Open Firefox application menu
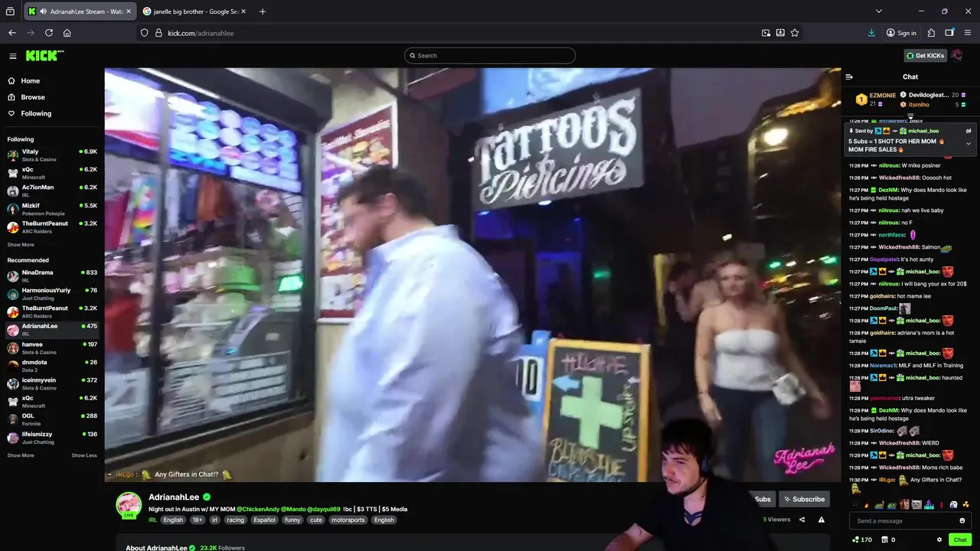Image resolution: width=980 pixels, height=551 pixels. point(968,33)
